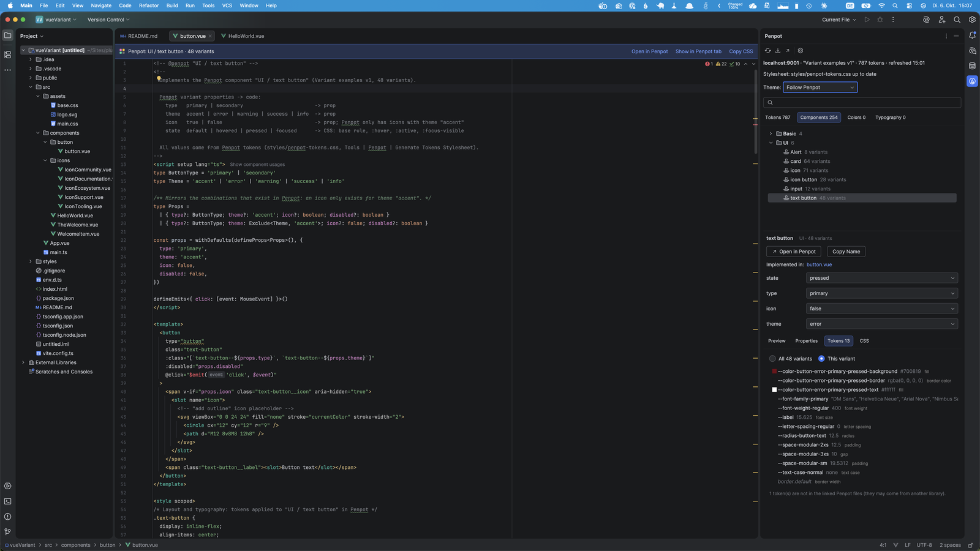980x551 pixels.
Task: Open the Services tool window icon
Action: [7, 486]
